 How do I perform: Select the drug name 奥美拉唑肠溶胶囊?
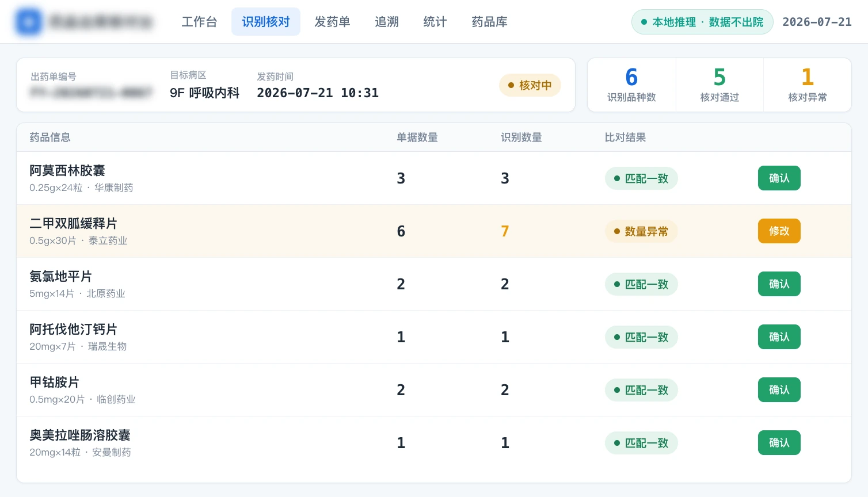pos(80,435)
